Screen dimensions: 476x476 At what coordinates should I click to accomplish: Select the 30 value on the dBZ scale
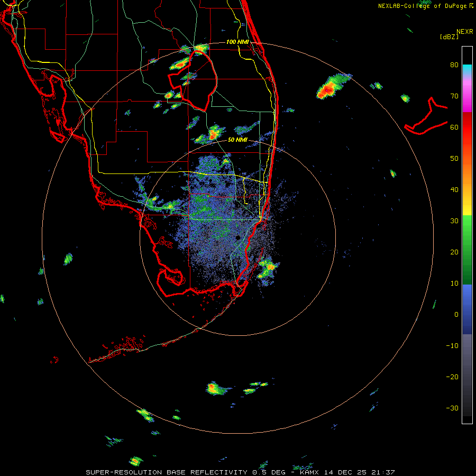pos(454,221)
